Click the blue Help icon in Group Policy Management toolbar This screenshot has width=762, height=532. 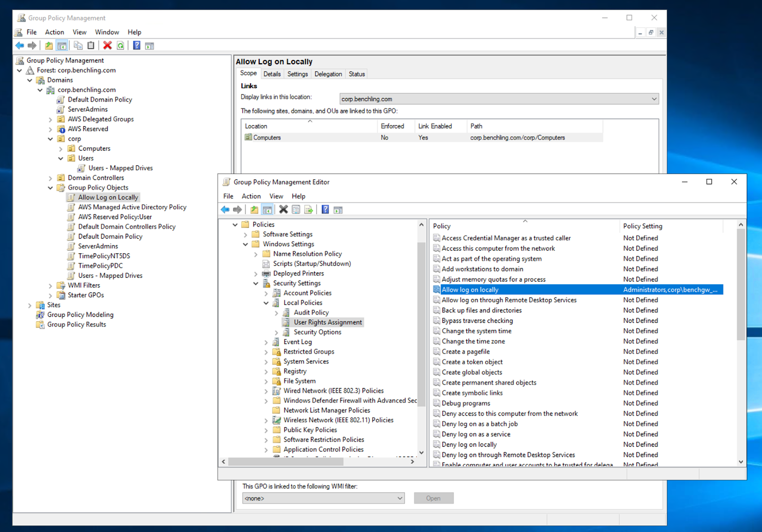(x=137, y=46)
